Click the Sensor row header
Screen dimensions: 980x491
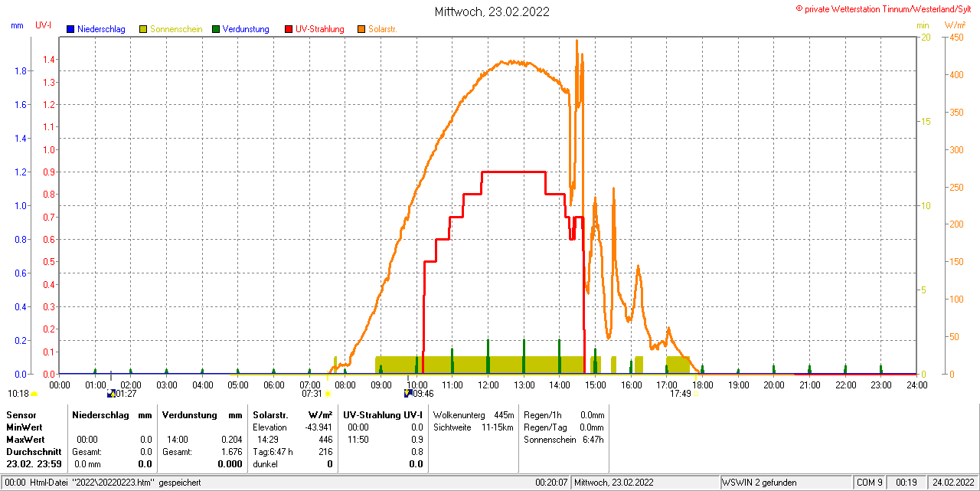click(x=21, y=414)
